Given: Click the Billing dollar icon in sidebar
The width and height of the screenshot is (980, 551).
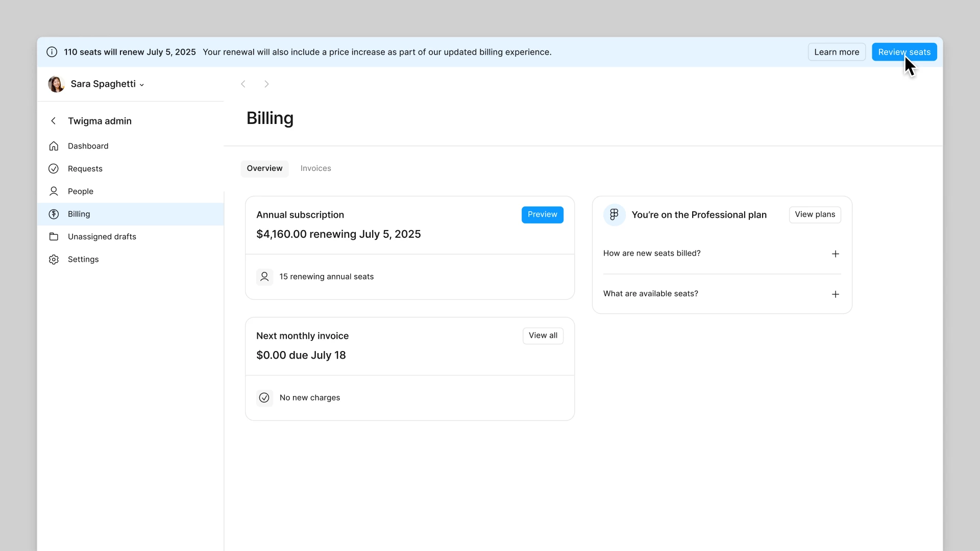Looking at the screenshot, I should coord(54,214).
